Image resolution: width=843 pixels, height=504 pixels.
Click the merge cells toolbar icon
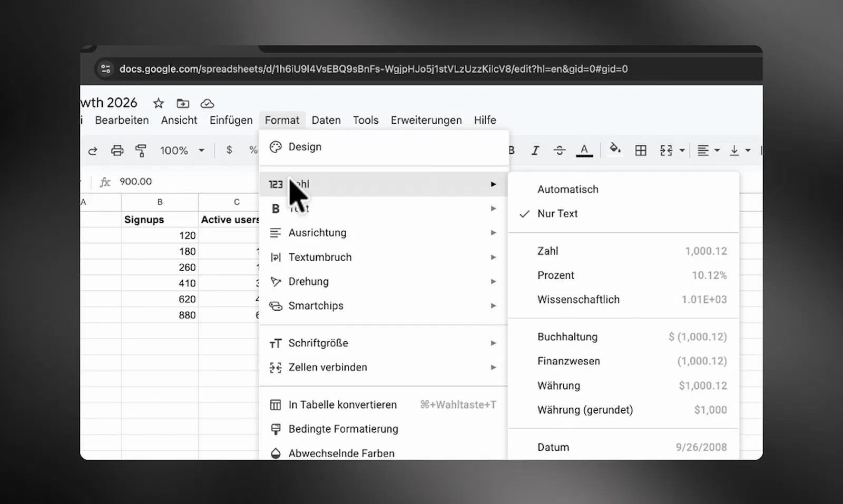click(x=666, y=151)
